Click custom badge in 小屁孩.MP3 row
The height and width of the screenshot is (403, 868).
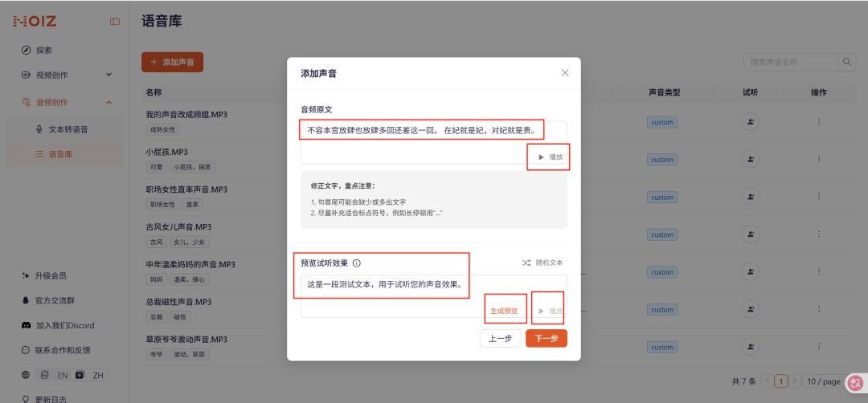(x=662, y=160)
